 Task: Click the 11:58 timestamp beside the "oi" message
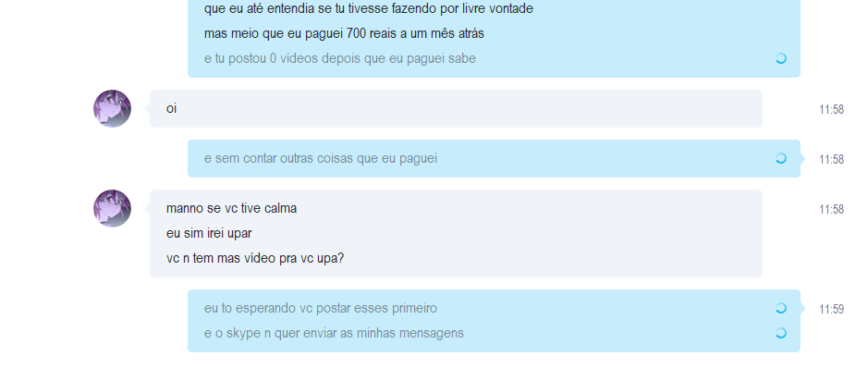point(831,110)
